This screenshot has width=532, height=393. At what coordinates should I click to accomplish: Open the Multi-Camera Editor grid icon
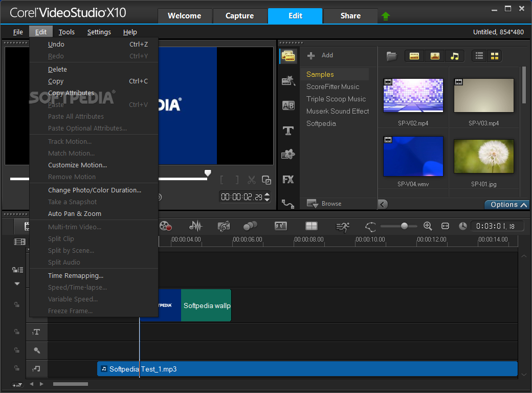[311, 226]
